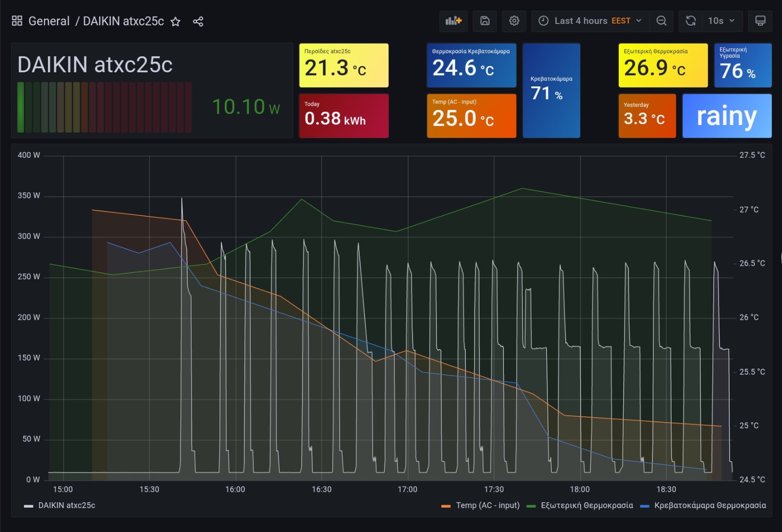The height and width of the screenshot is (532, 782).
Task: Select the Κρεβατοκάμαρα 71 % humidity panel
Action: (x=551, y=90)
